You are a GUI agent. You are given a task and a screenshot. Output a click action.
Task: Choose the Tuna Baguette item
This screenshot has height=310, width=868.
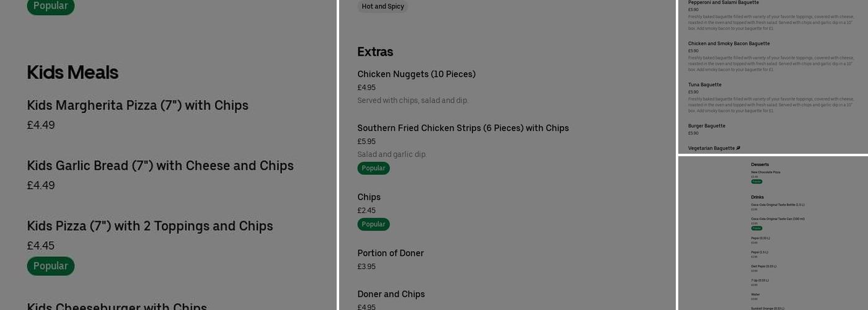[x=704, y=85]
